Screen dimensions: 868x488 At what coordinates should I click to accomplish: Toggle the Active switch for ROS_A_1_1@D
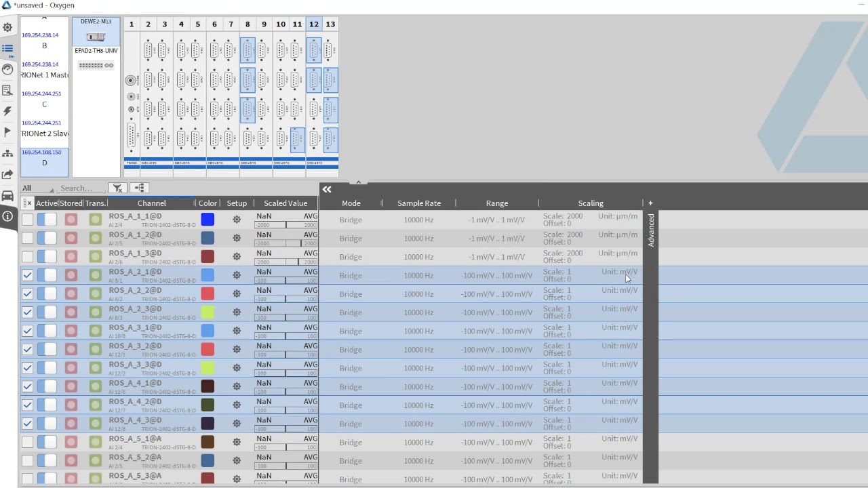[47, 220]
